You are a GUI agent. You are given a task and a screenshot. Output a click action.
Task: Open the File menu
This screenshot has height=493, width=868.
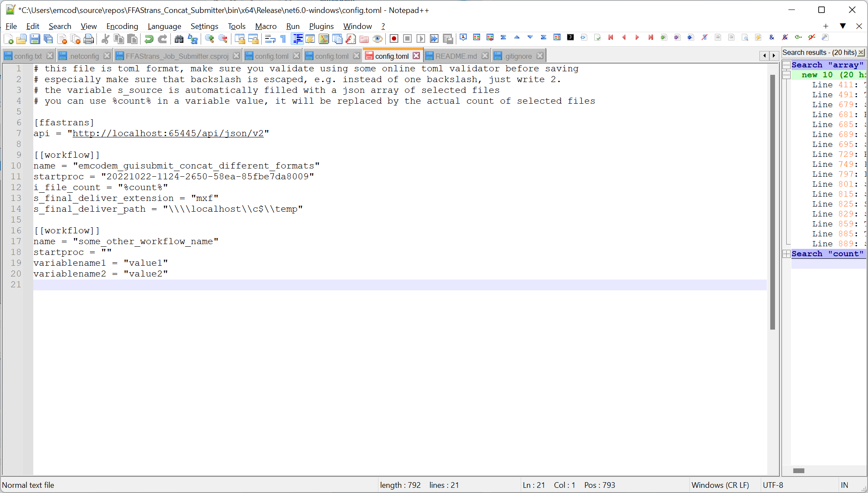(x=11, y=26)
